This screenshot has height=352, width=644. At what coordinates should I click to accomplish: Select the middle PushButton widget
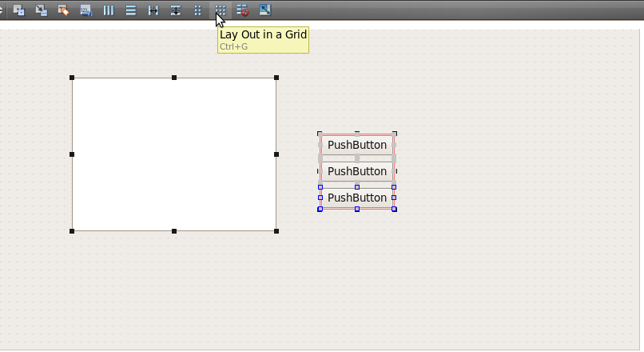click(x=357, y=171)
